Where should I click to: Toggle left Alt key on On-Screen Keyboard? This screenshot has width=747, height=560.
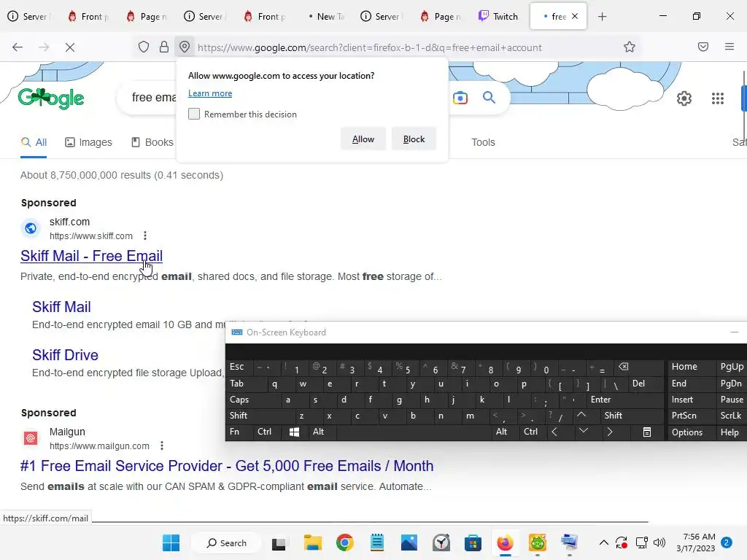[x=318, y=432]
